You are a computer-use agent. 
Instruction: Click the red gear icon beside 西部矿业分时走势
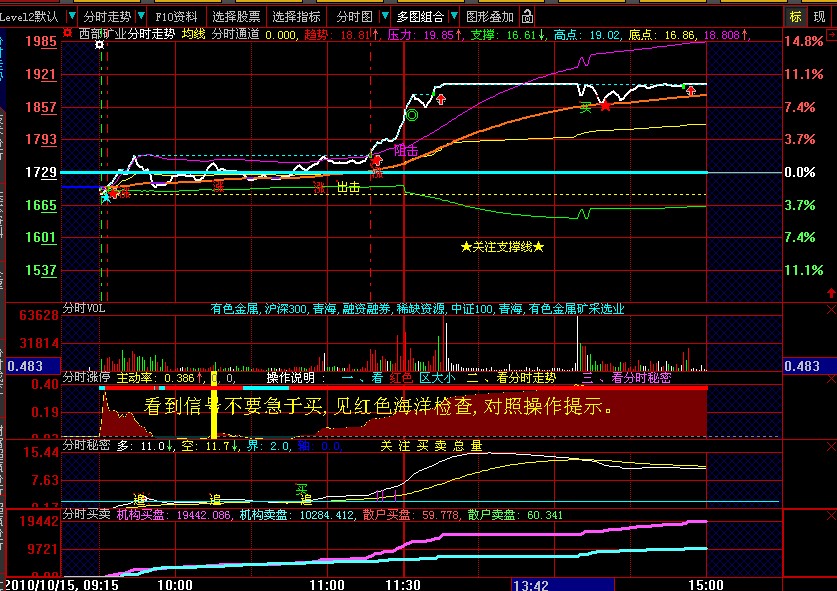click(x=68, y=34)
